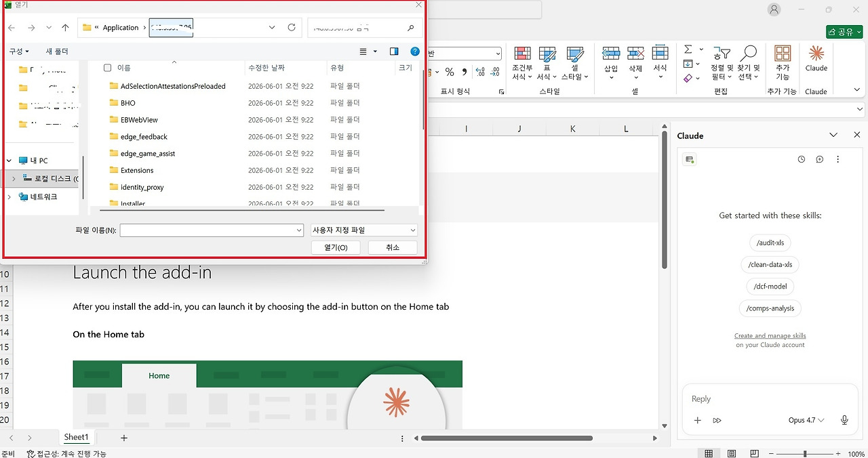
Task: Click the 공유 (Share) button
Action: point(844,32)
